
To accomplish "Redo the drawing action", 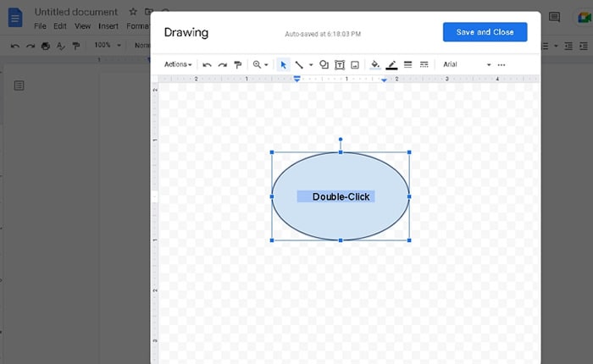I will pos(222,65).
